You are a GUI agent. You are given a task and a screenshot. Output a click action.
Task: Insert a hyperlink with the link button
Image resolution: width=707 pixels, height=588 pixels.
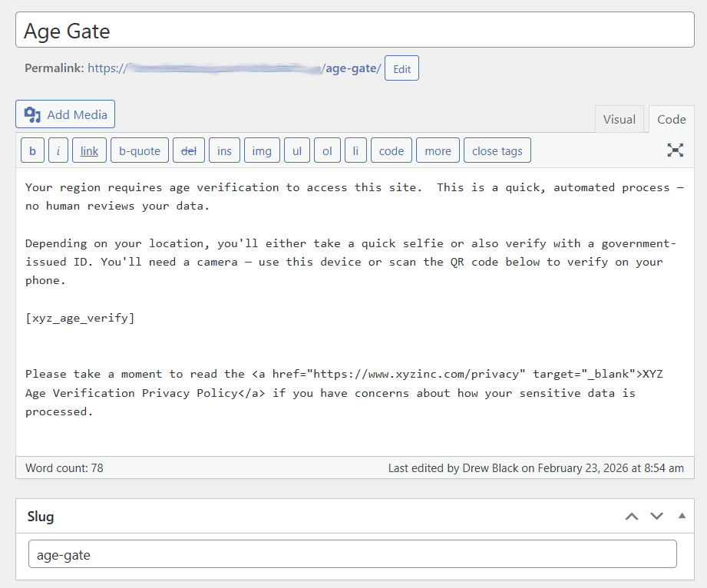89,150
